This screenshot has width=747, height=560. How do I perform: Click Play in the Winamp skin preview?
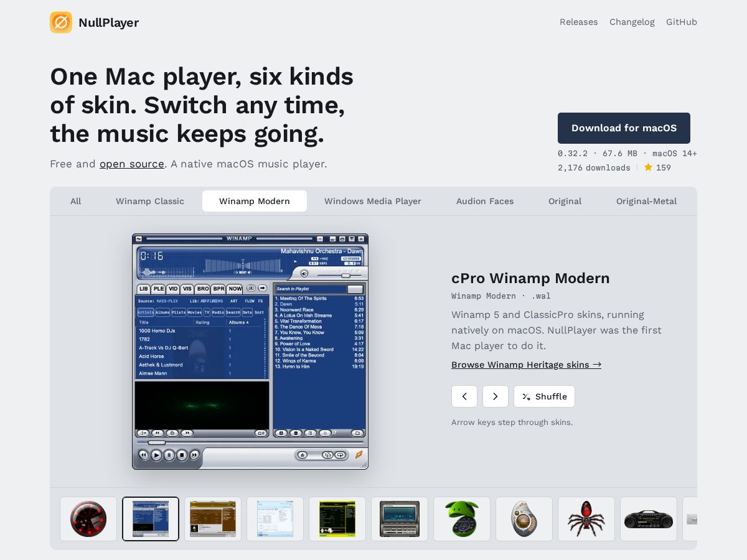coord(156,455)
